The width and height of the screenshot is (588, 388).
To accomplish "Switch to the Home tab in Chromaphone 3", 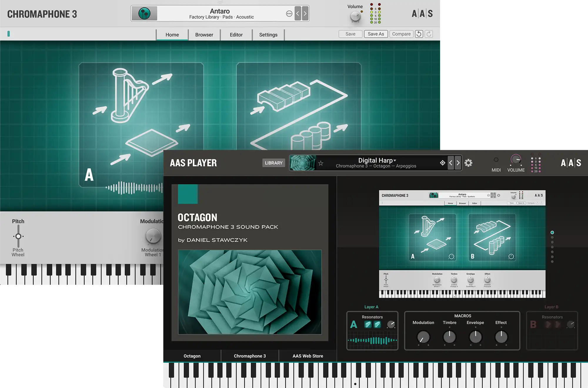I will (x=172, y=35).
